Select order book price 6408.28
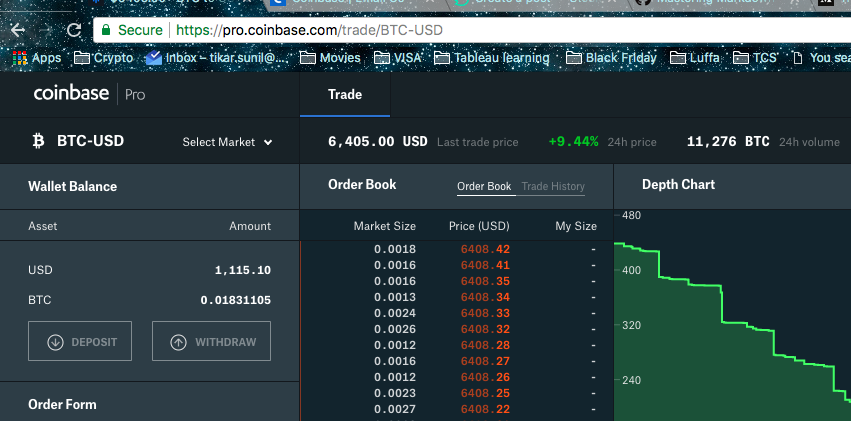This screenshot has width=851, height=421. point(485,345)
